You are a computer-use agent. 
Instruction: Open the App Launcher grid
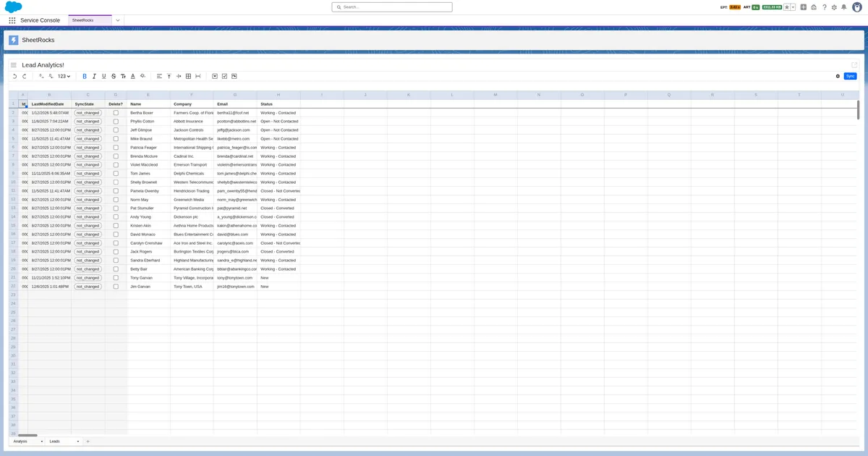point(12,20)
